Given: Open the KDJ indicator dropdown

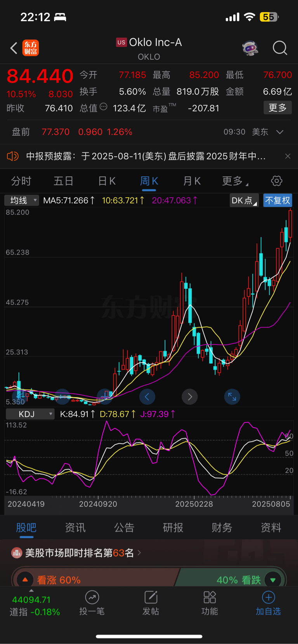Looking at the screenshot, I should tap(30, 414).
